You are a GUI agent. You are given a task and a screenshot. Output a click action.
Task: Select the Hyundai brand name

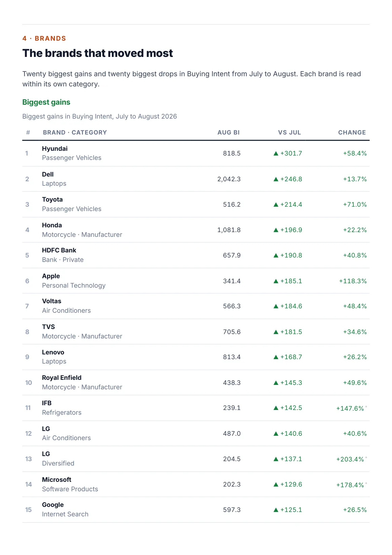pyautogui.click(x=55, y=149)
